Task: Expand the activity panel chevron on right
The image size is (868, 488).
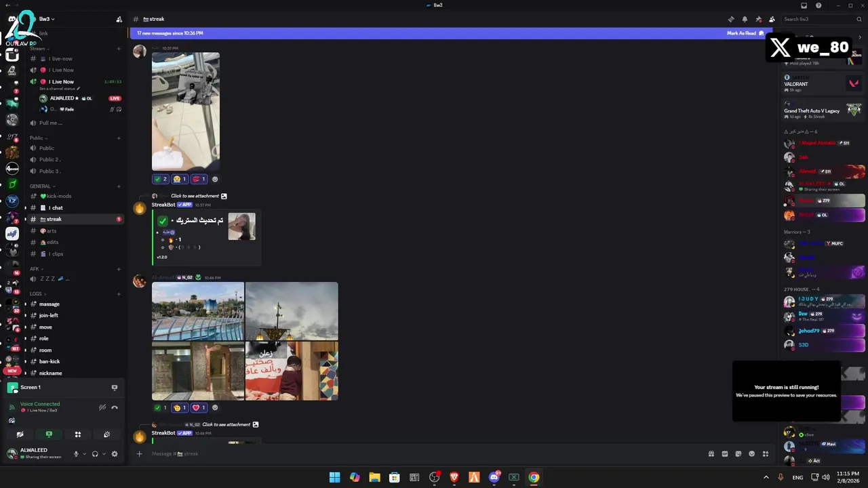Action: click(x=860, y=38)
